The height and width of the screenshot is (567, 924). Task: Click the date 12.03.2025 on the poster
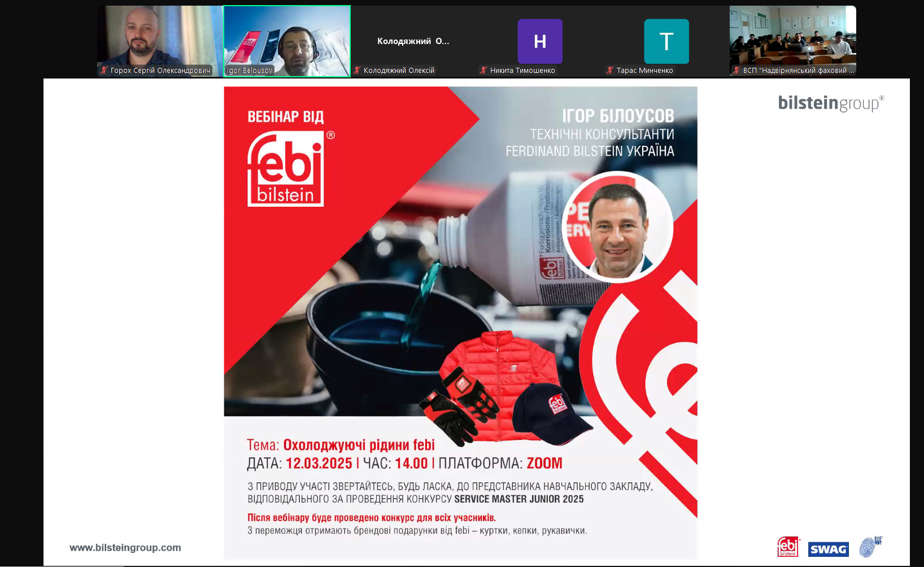[x=319, y=464]
